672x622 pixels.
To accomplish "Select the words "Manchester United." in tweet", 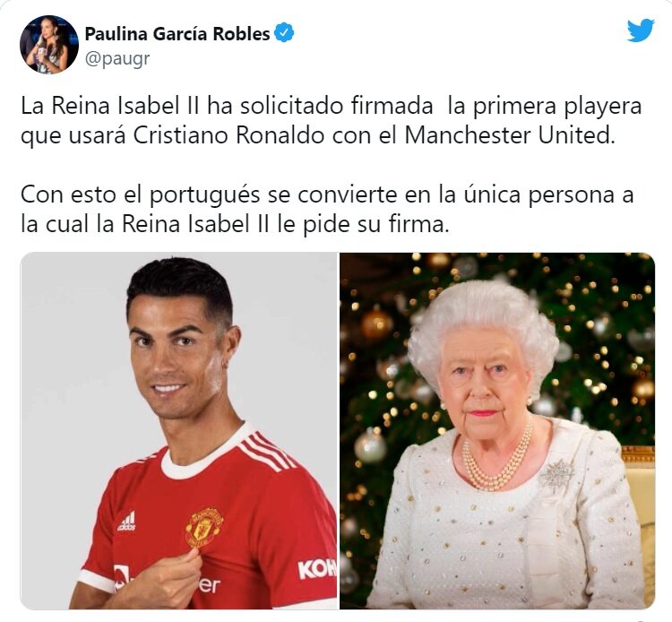I will (x=510, y=136).
